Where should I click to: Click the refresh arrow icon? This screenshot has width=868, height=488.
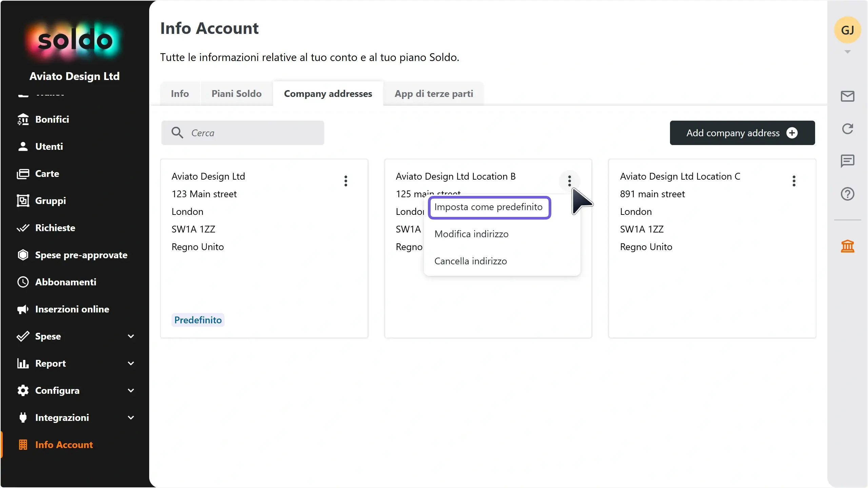tap(847, 129)
